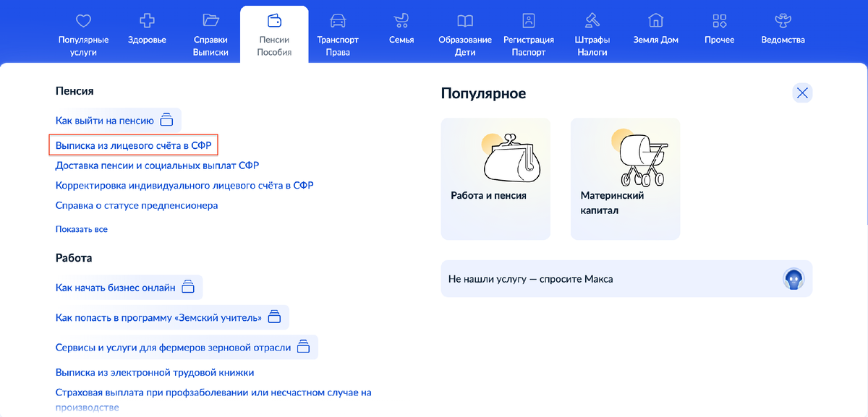Select the book icon for Образование Дети
Screen dimensions: 868x417
[x=464, y=21]
